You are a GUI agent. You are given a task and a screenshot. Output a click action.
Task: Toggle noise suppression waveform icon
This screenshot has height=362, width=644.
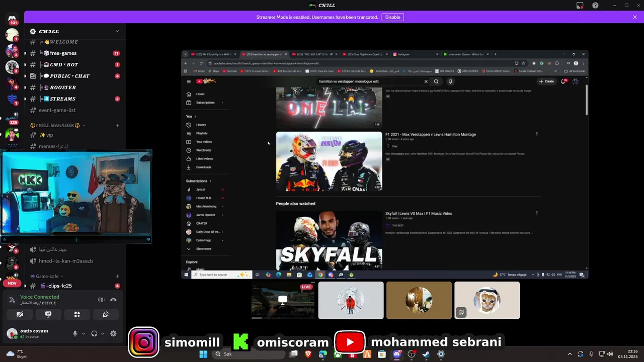pos(101,300)
